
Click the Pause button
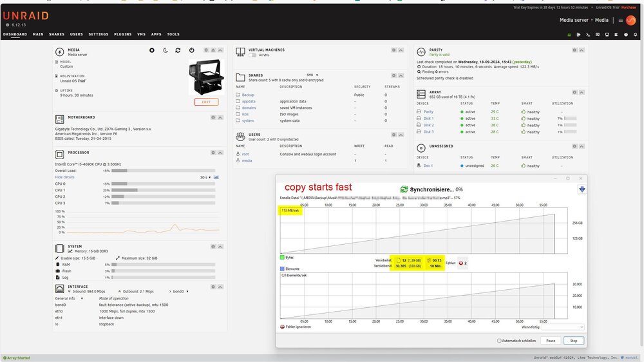[551, 341]
